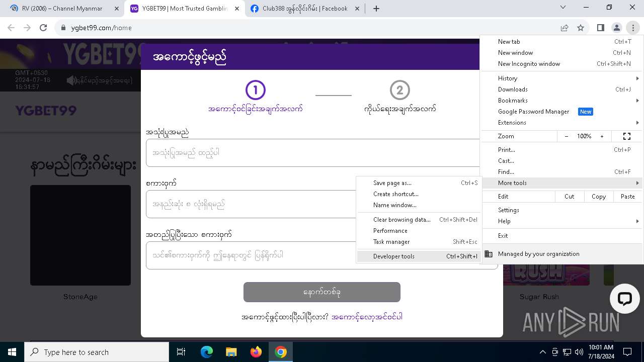Open Google Password Manager
The height and width of the screenshot is (362, 644).
tap(562, 112)
